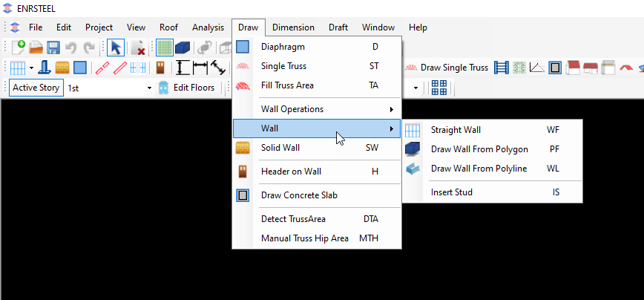Toggle the Active Story button
This screenshot has width=644, height=300.
35,88
